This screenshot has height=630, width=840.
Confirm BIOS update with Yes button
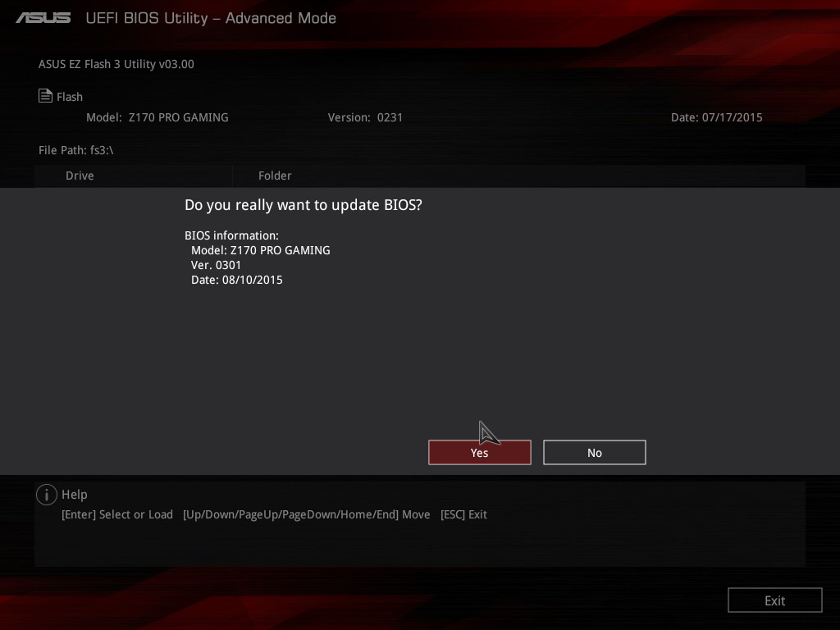click(x=479, y=453)
